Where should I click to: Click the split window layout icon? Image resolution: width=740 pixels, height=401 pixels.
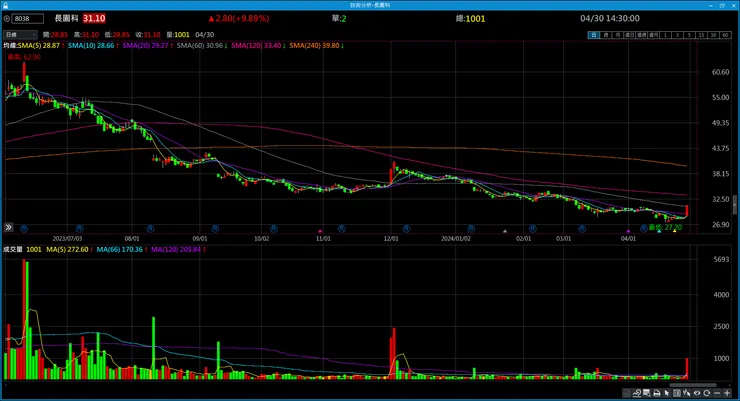677,393
